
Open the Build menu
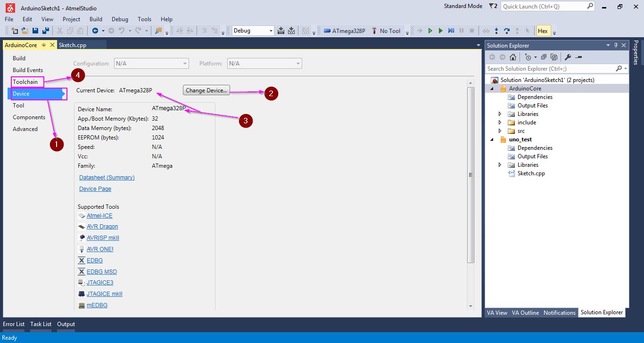point(96,19)
